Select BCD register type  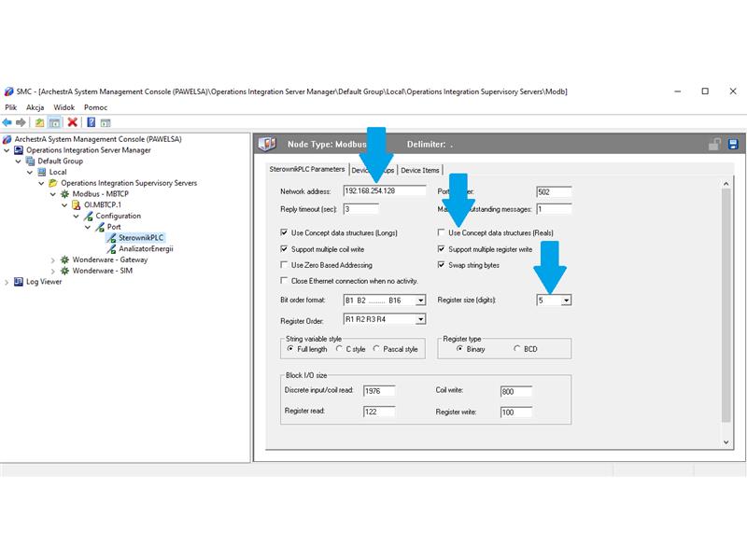(x=517, y=348)
